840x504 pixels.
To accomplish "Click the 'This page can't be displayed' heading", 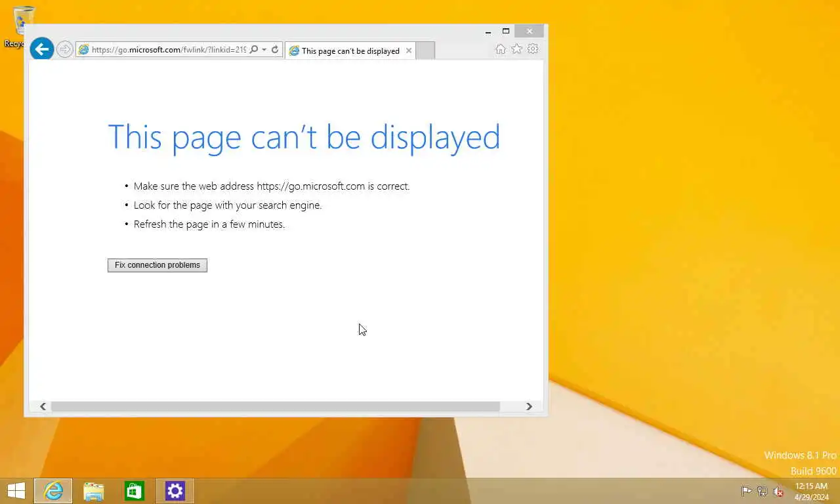I will point(304,137).
